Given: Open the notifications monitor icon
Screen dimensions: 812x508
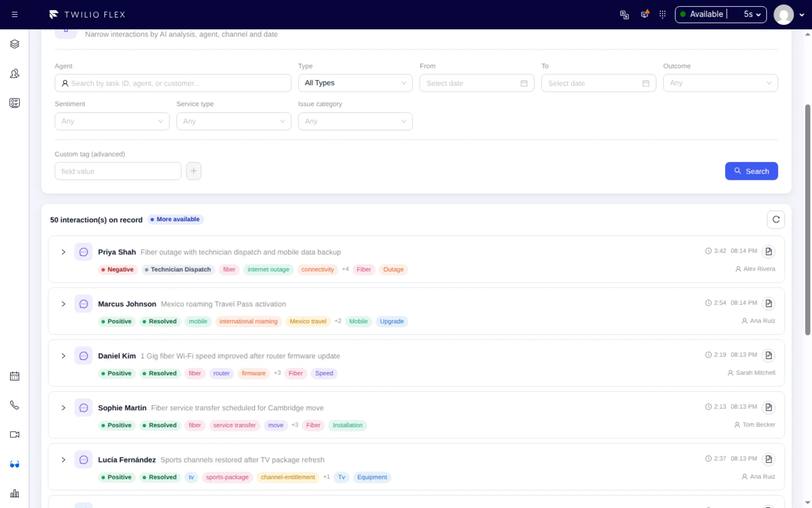Looking at the screenshot, I should click(x=645, y=15).
